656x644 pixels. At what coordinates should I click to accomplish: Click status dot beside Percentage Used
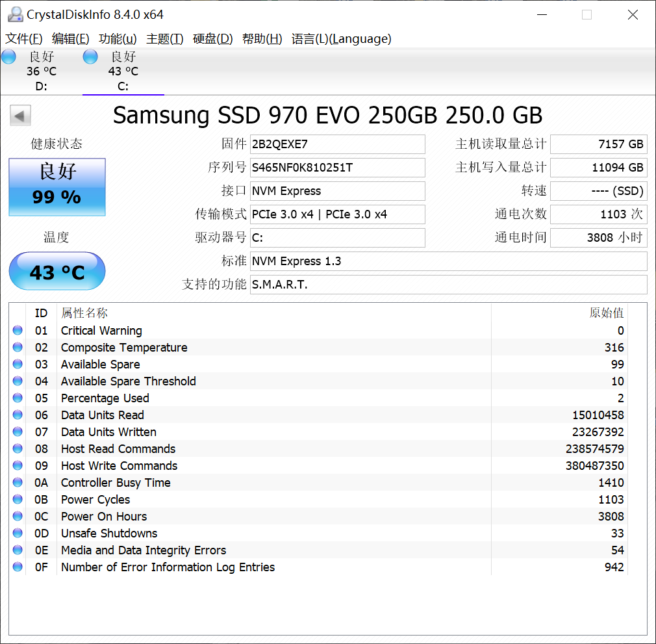coord(18,398)
